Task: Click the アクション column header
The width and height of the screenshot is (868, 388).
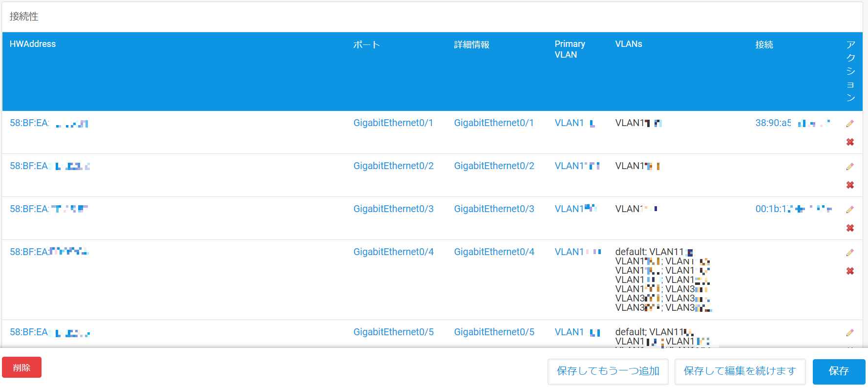Action: tap(851, 71)
